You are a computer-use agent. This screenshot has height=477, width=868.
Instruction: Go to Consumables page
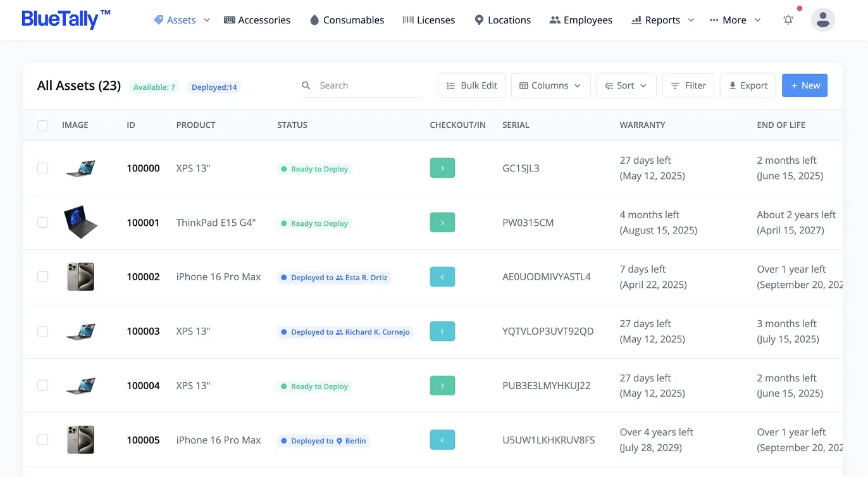[x=347, y=20]
